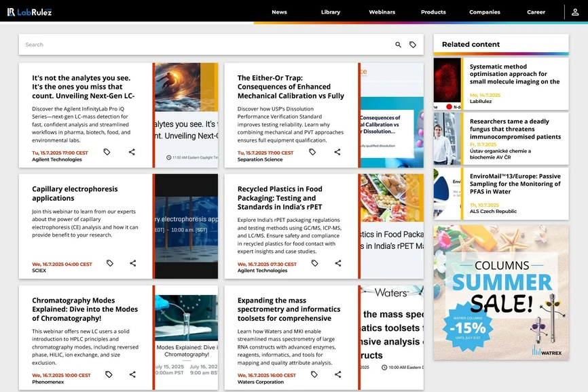Tag icon on Chromatography Modes Explained card
588x392 pixels.
109,374
